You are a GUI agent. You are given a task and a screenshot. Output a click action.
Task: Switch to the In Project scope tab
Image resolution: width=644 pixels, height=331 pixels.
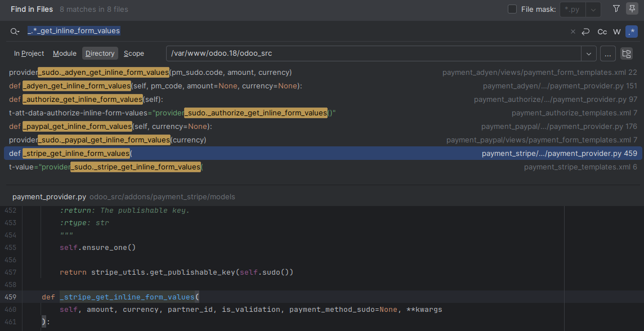click(29, 53)
